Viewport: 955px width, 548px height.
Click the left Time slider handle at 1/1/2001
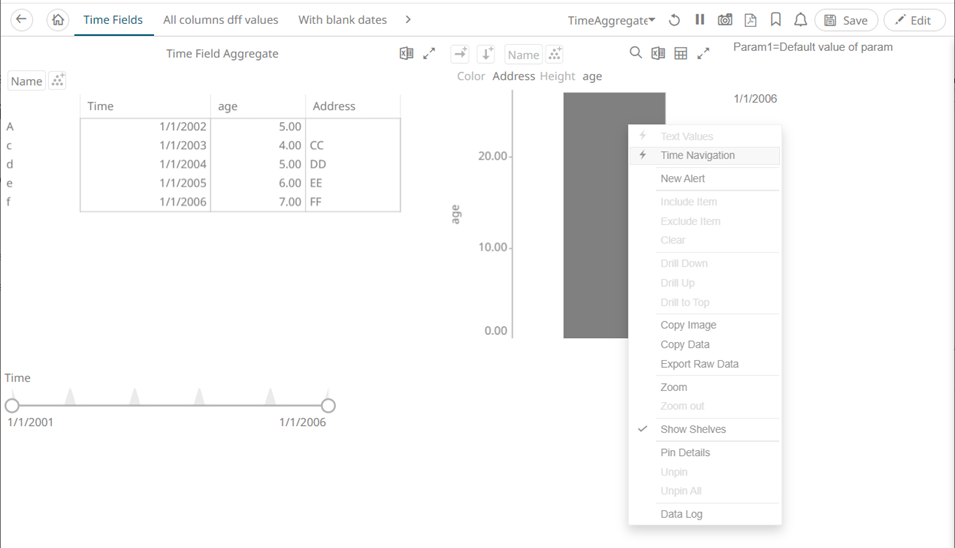(x=12, y=406)
